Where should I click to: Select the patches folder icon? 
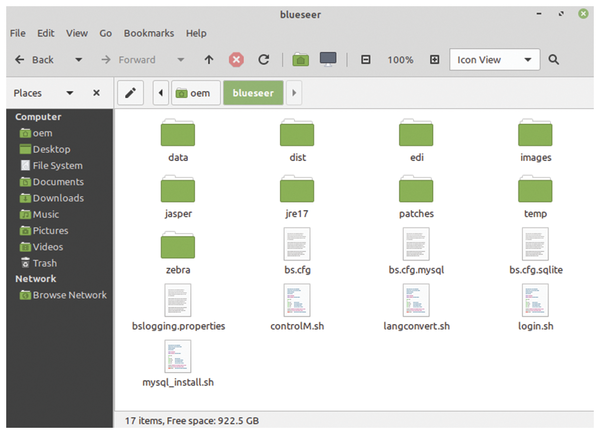click(x=416, y=189)
